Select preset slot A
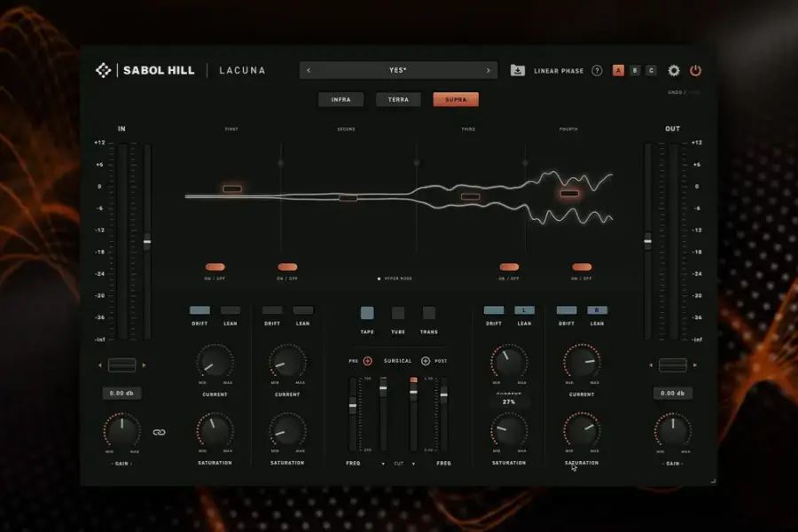Viewport: 798px width, 532px height. click(x=618, y=70)
